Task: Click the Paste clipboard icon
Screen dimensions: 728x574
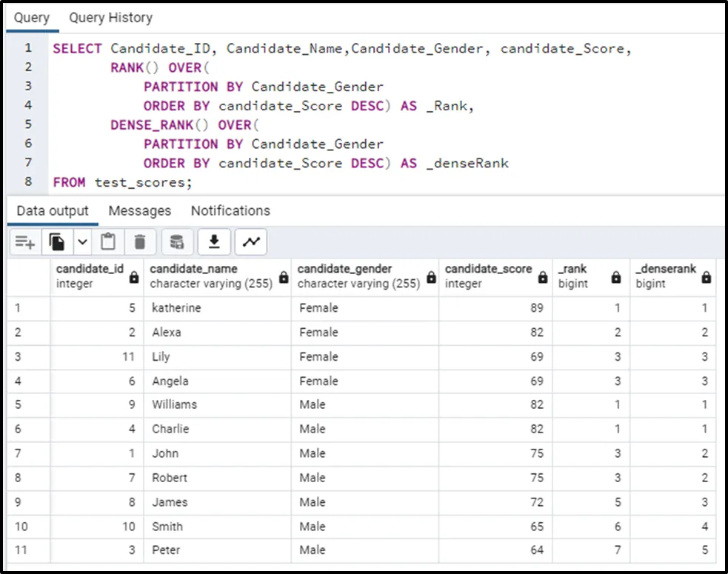Action: pyautogui.click(x=108, y=241)
